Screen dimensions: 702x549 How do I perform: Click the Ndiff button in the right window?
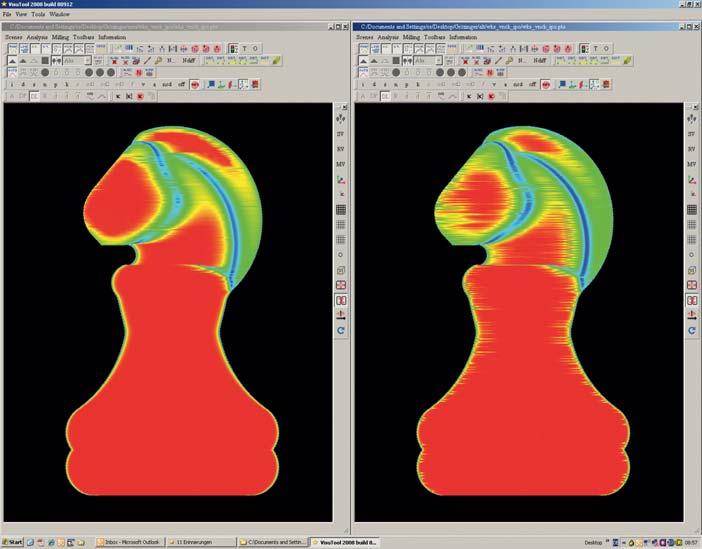click(x=539, y=60)
